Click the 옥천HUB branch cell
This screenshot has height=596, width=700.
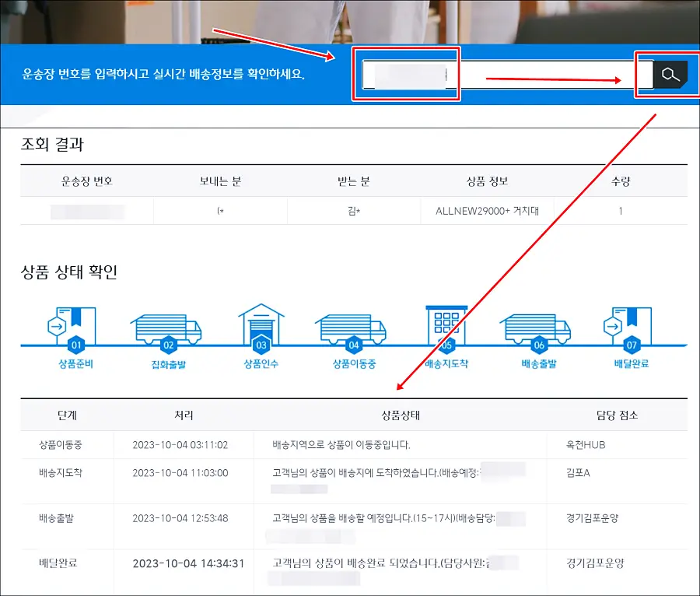click(x=586, y=444)
